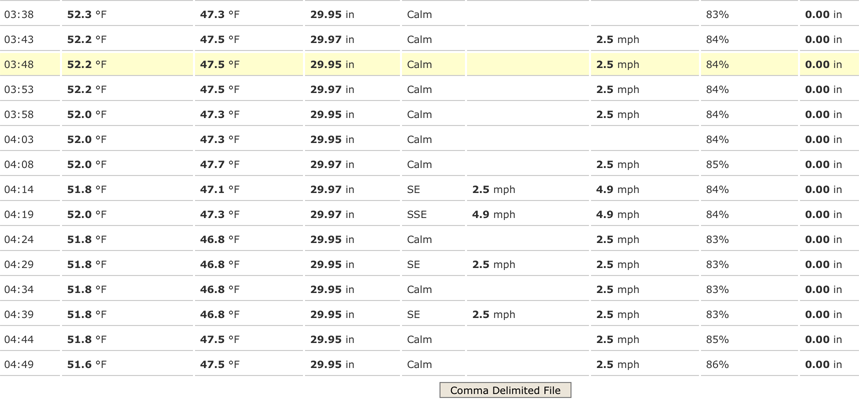859x407 pixels.
Task: Select the 51.6 °F temperature value
Action: tap(87, 365)
